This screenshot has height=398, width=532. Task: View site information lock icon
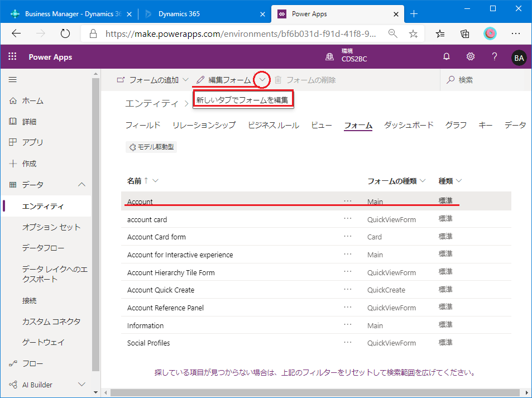point(93,33)
